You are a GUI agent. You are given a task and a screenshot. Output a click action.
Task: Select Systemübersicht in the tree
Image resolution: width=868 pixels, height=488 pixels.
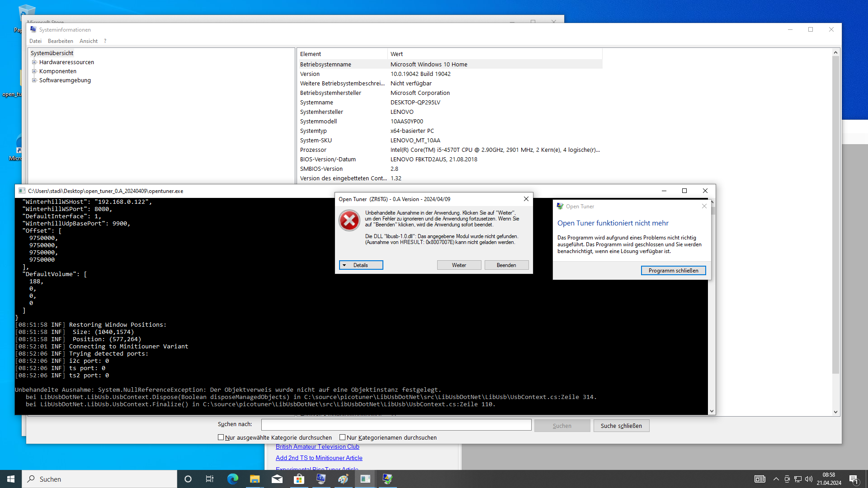52,53
